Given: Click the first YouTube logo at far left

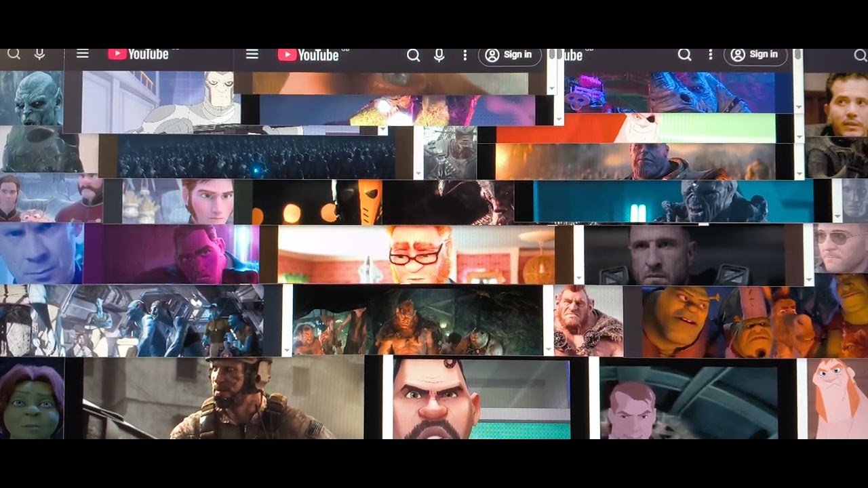Looking at the screenshot, I should click(138, 54).
